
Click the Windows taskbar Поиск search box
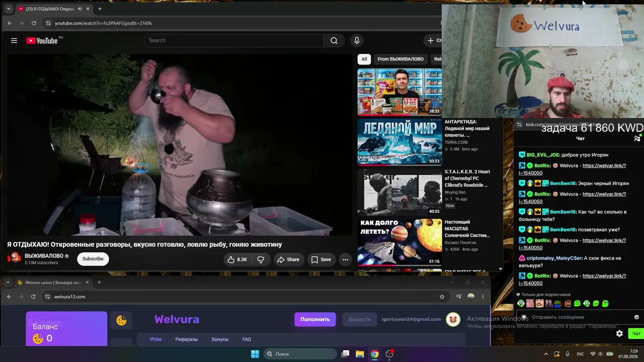(x=300, y=354)
